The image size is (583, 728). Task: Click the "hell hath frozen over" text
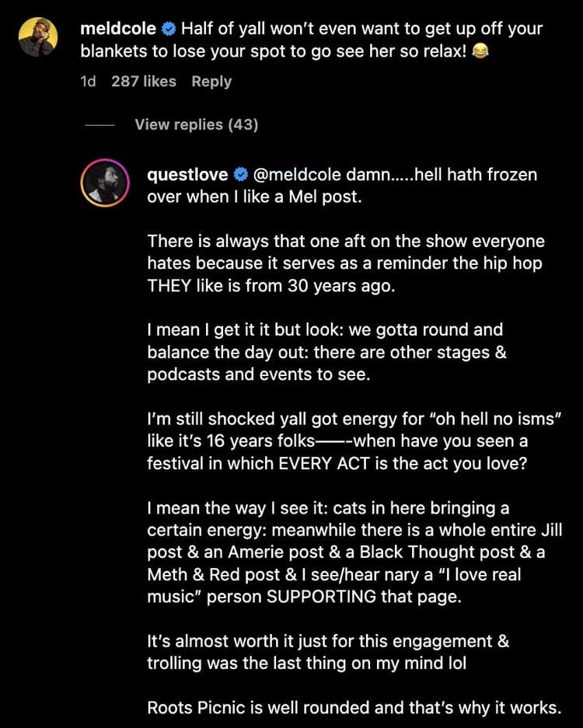tap(466, 175)
